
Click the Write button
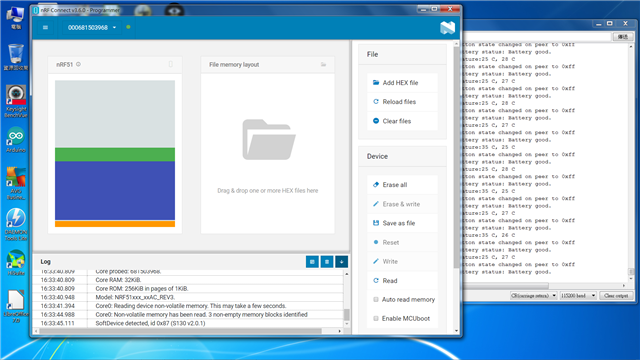click(402, 261)
